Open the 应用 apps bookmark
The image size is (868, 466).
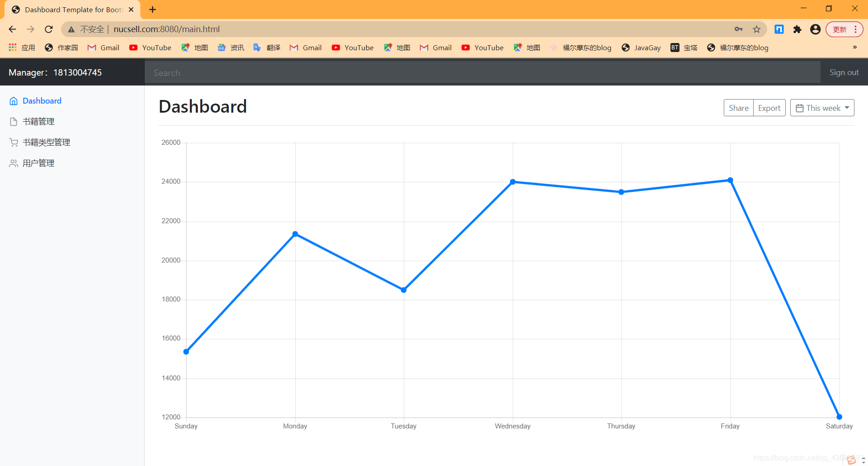(22, 48)
